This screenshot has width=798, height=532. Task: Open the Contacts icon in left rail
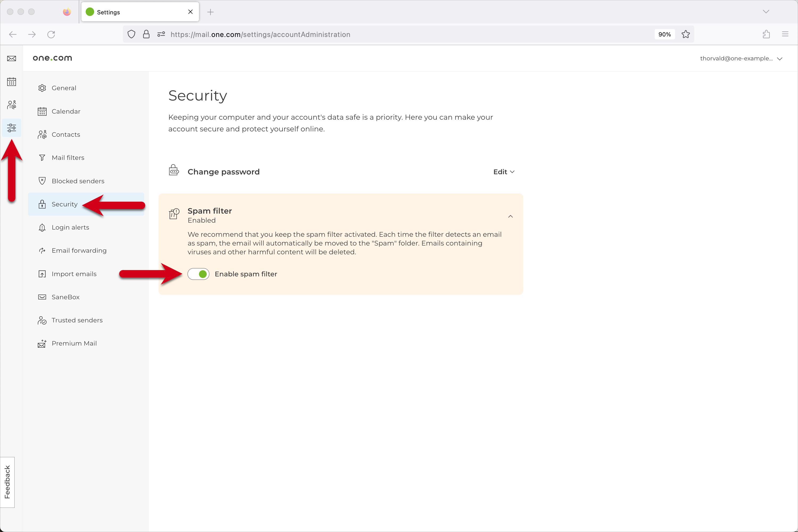pos(11,105)
